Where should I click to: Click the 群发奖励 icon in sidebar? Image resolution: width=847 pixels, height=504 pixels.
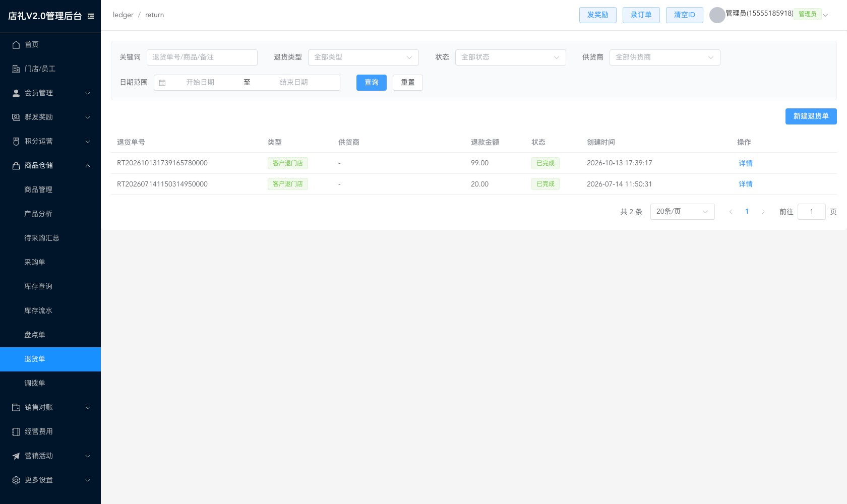pyautogui.click(x=16, y=117)
